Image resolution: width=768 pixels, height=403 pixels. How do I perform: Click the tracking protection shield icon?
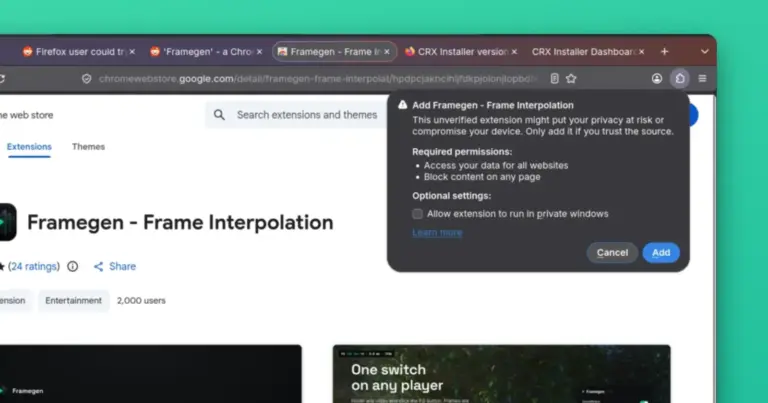[x=87, y=79]
